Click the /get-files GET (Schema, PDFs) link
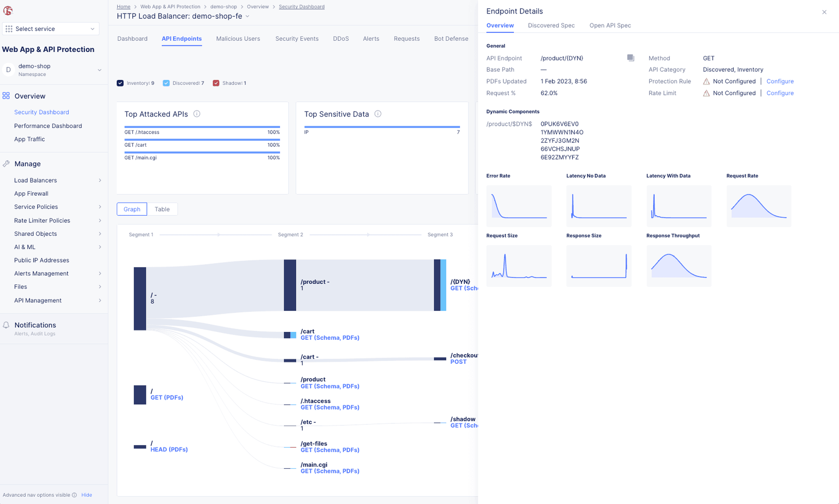The image size is (839, 504). [x=330, y=450]
